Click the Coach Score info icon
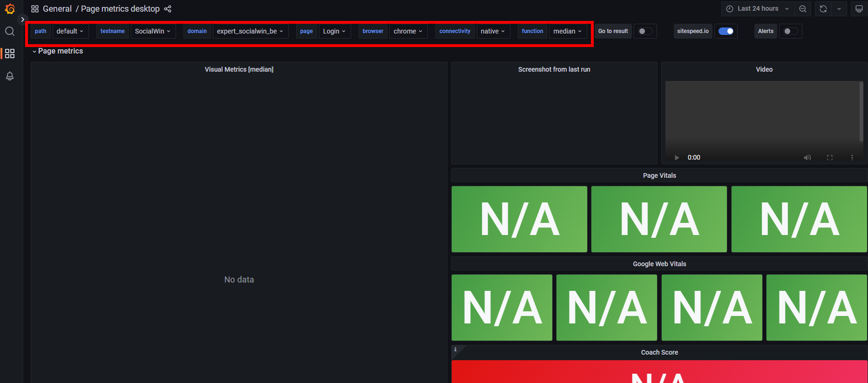 click(x=455, y=349)
